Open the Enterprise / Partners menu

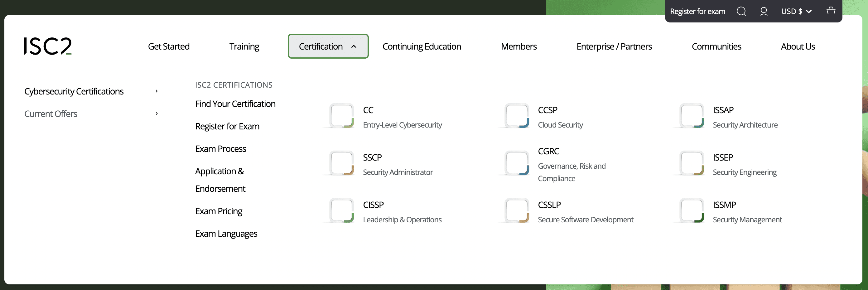[614, 46]
